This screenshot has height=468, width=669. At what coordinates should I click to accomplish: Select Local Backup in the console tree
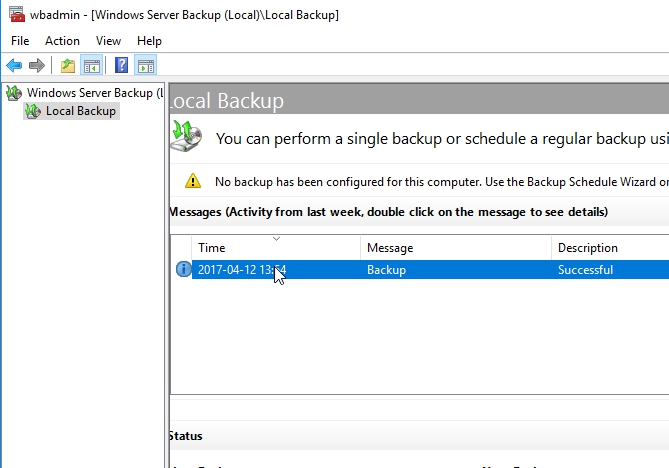coord(81,111)
